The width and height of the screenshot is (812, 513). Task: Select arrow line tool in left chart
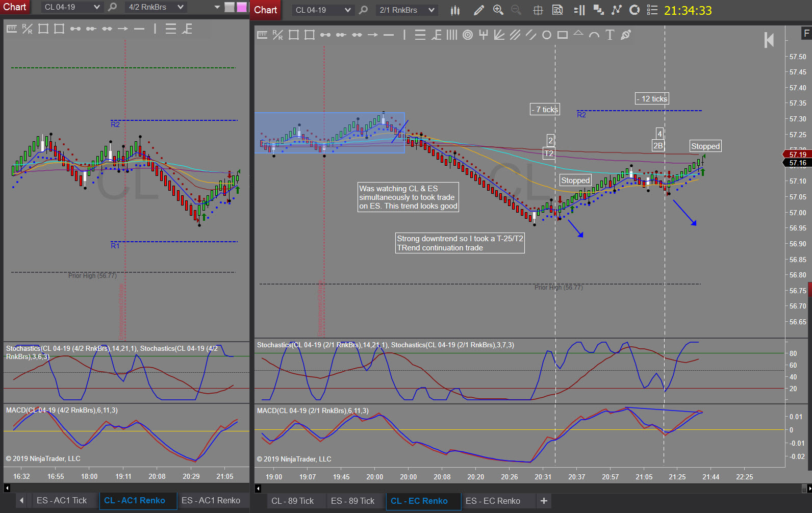click(x=123, y=29)
